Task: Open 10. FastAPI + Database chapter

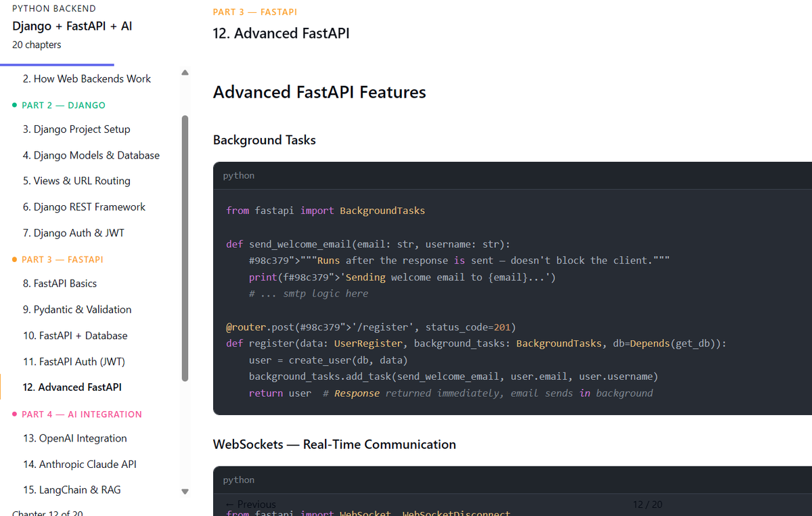Action: click(75, 335)
